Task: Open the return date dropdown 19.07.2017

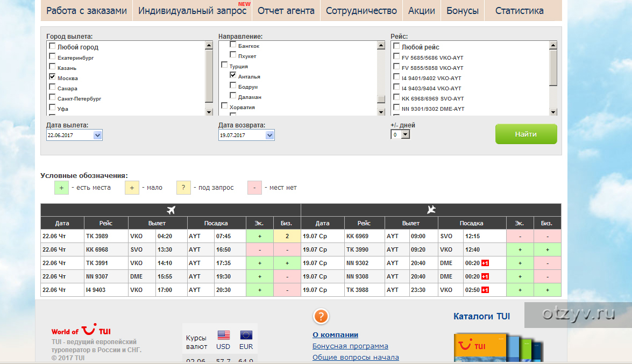Action: [x=269, y=135]
